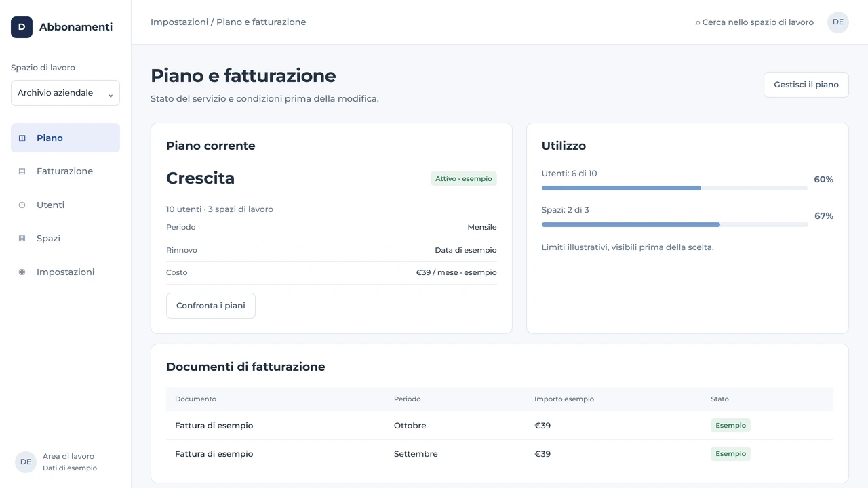Click the Stato column header
Viewport: 868px width, 488px height.
pos(719,399)
